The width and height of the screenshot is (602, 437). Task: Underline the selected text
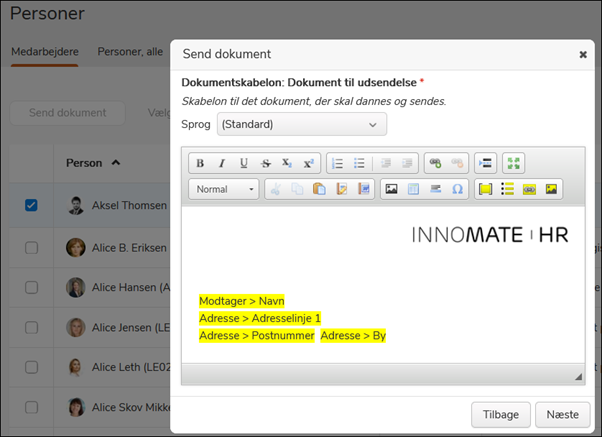(x=244, y=164)
